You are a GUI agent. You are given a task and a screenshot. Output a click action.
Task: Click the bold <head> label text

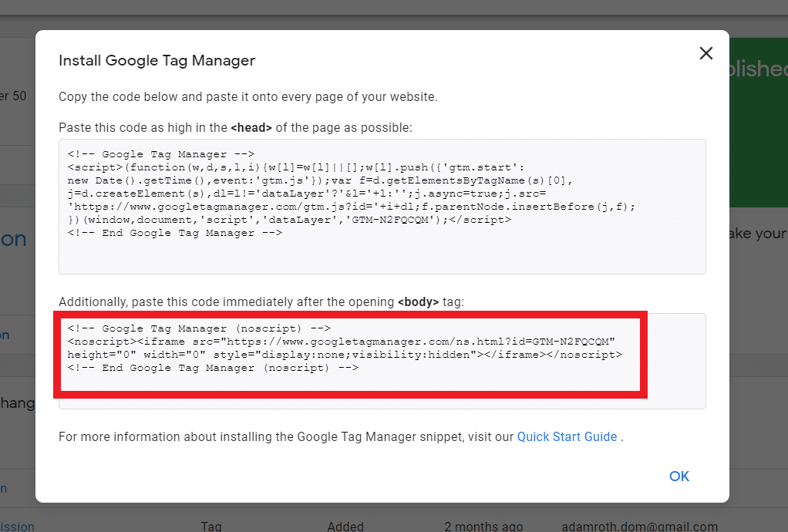[249, 127]
